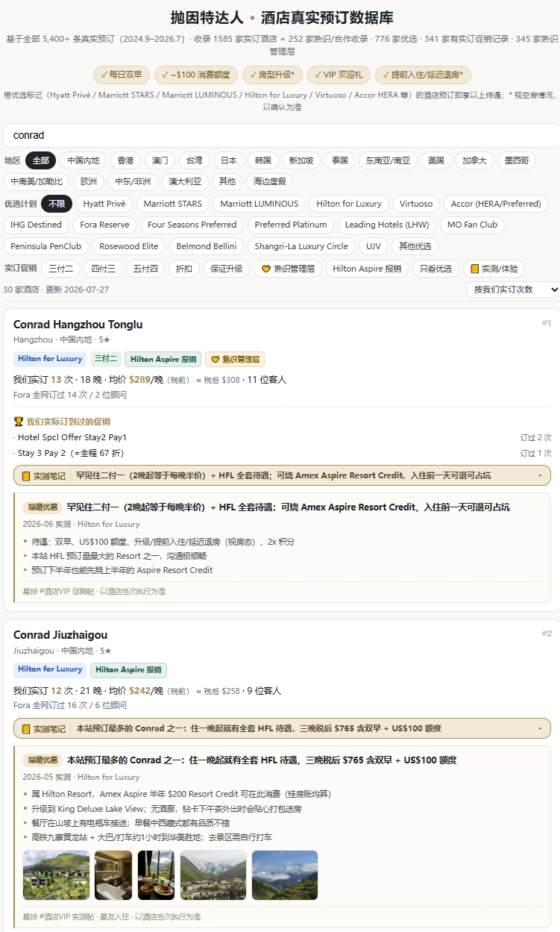Filter by 熟识管理层 heart chip

click(288, 269)
